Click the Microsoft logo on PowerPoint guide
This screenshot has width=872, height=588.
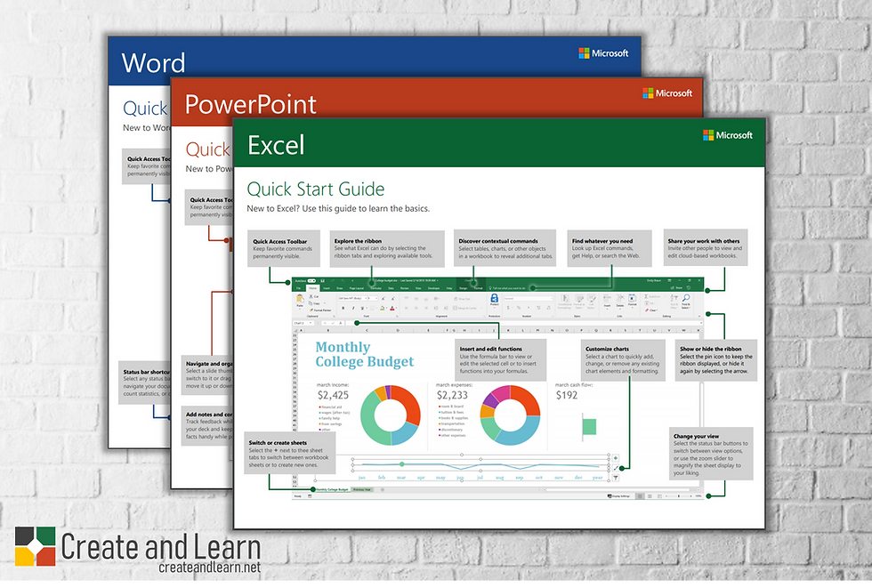tap(667, 93)
